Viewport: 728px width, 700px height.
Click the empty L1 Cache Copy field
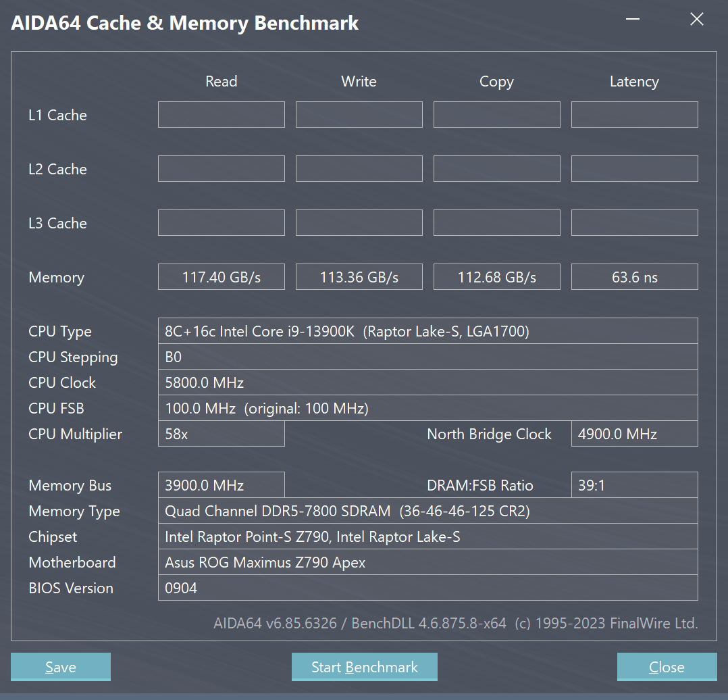tap(497, 114)
